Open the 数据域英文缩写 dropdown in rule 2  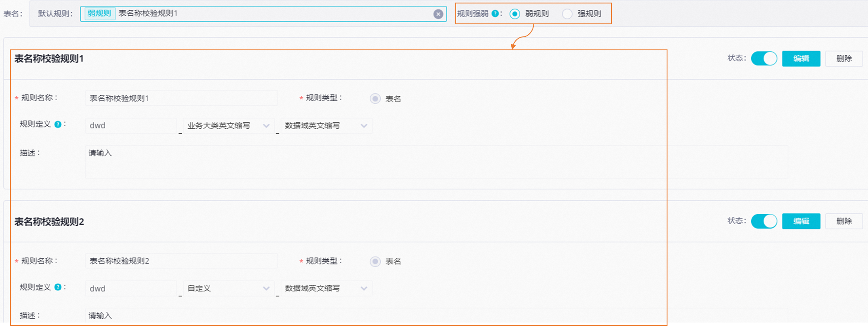pyautogui.click(x=326, y=288)
